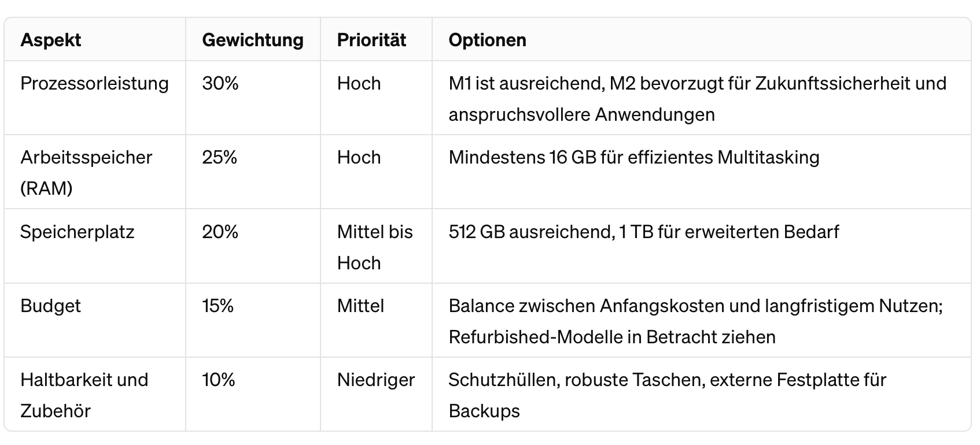
Task: Click the 30% weighting cell
Action: pos(220,83)
